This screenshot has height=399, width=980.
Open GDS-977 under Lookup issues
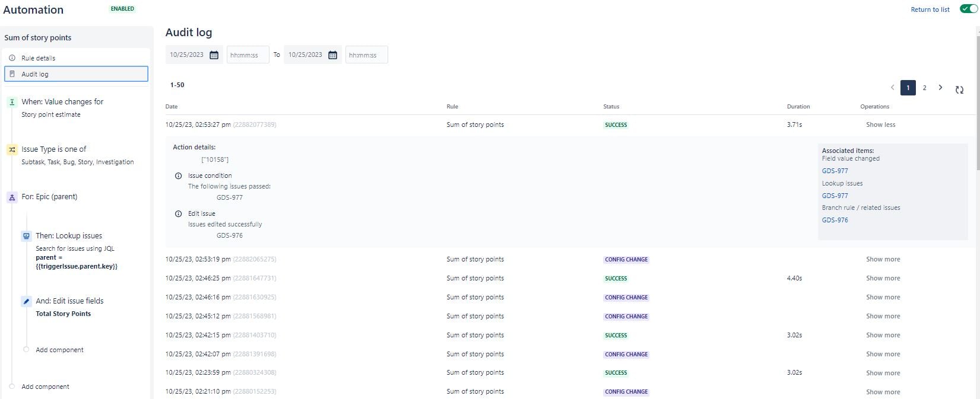coord(835,196)
